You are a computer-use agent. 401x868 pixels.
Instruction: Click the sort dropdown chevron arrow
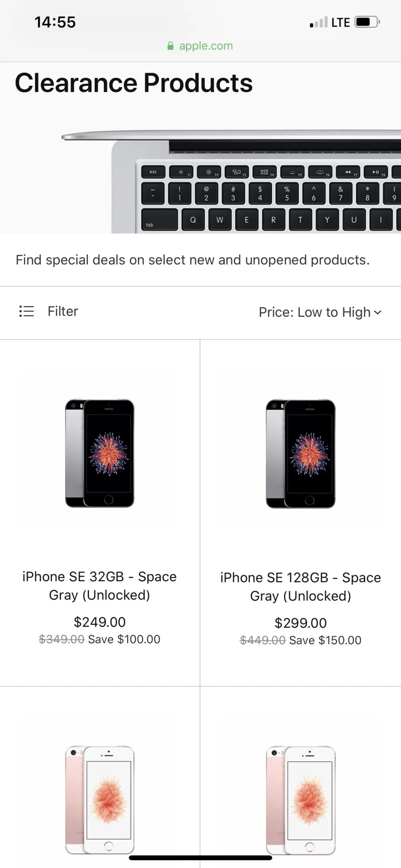378,312
